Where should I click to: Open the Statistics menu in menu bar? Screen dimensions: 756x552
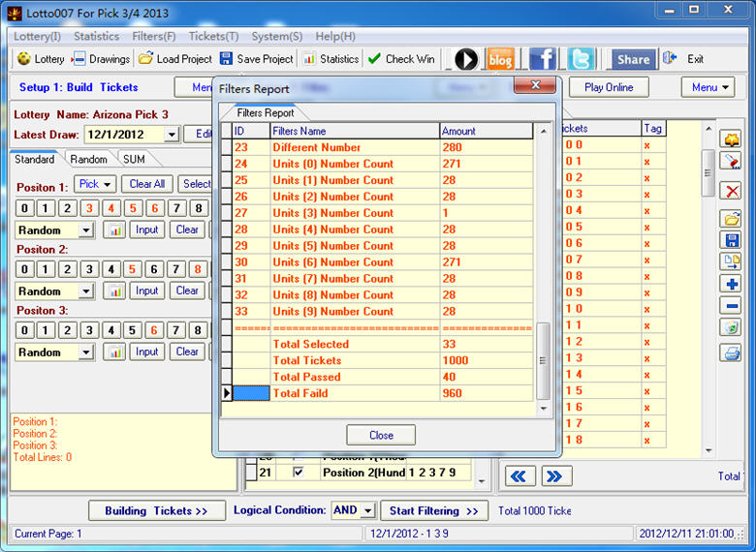pyautogui.click(x=96, y=36)
